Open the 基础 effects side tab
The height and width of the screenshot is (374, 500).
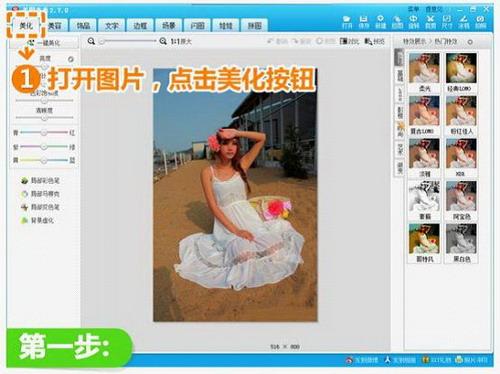click(400, 76)
